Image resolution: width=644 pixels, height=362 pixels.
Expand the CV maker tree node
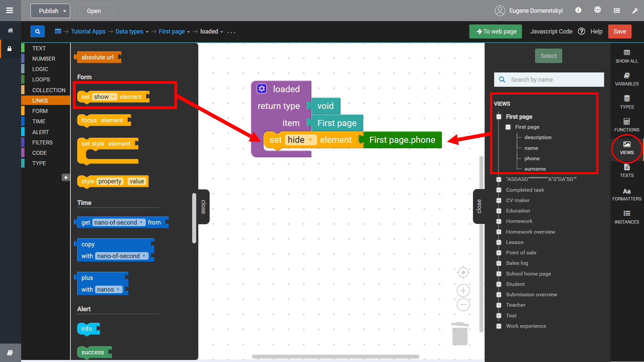pyautogui.click(x=499, y=200)
